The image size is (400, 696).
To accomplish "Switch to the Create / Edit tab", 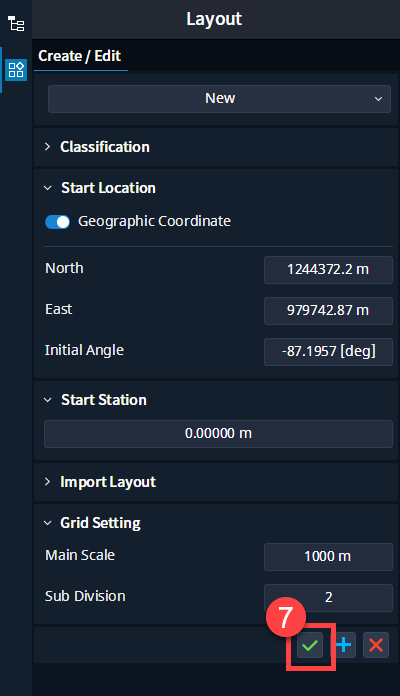I will [80, 56].
